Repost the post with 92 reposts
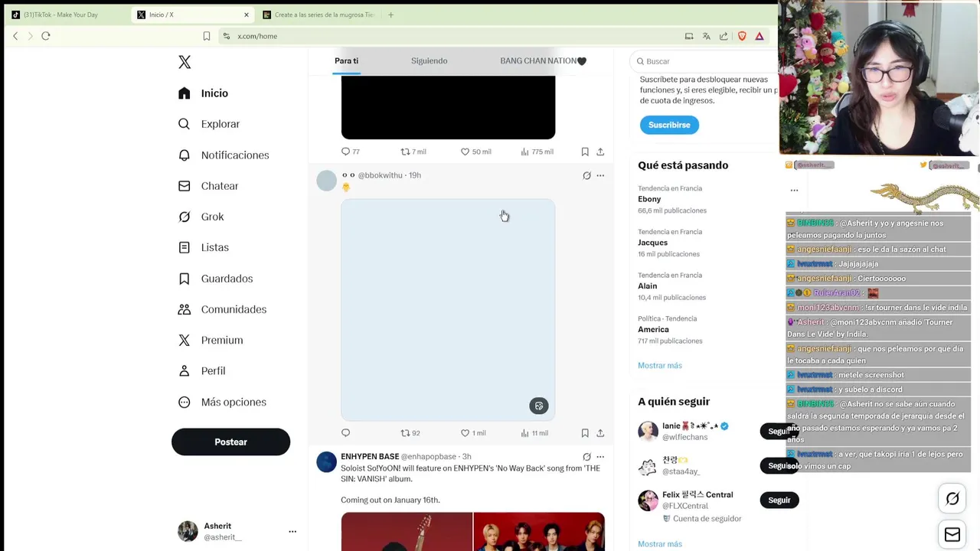980x551 pixels. (410, 432)
